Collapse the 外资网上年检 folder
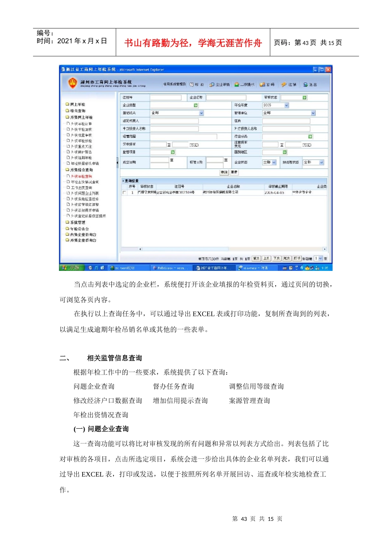The height and width of the screenshot is (555, 392). click(x=79, y=117)
